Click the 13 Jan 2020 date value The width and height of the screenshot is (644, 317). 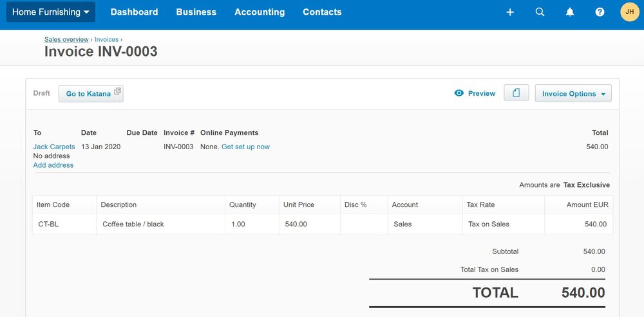pos(100,147)
